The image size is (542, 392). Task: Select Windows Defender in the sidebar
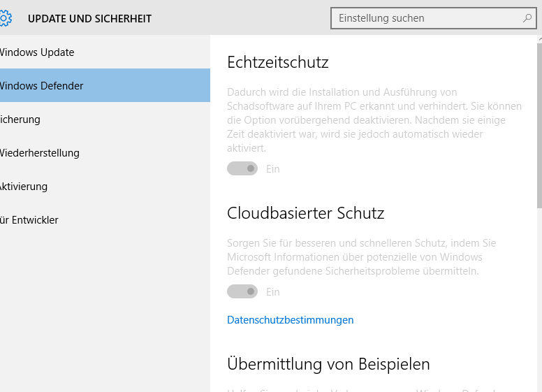point(42,86)
